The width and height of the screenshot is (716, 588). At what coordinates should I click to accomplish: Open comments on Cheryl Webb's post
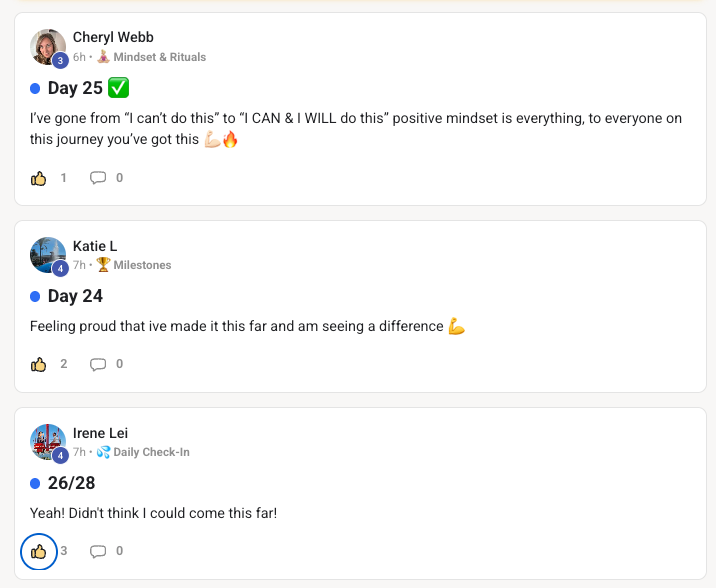tap(98, 178)
